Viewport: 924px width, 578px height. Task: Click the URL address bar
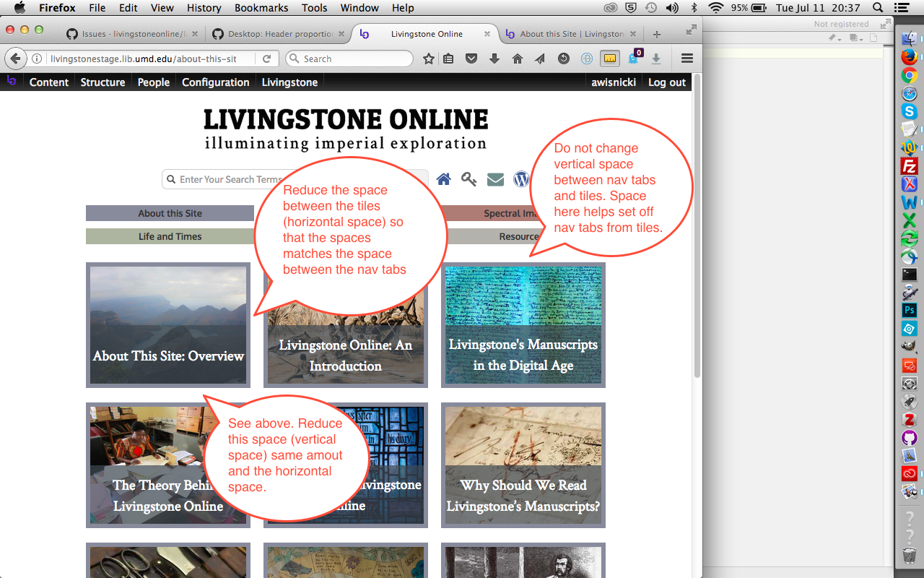[152, 59]
